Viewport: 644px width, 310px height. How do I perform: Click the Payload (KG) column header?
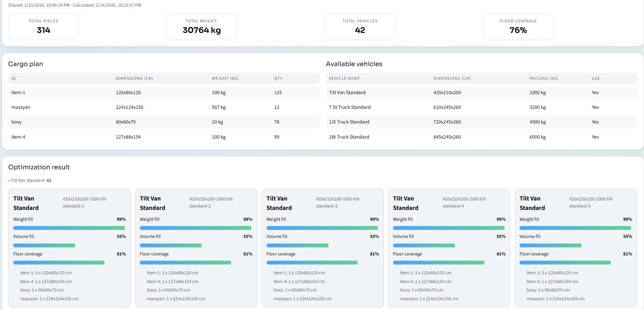[x=544, y=78]
